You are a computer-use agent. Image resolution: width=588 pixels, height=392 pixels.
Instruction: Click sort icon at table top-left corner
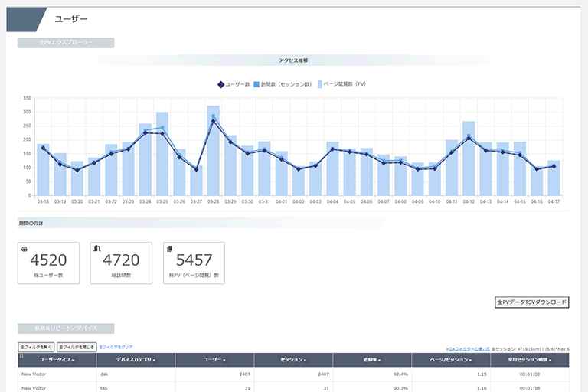(21, 356)
